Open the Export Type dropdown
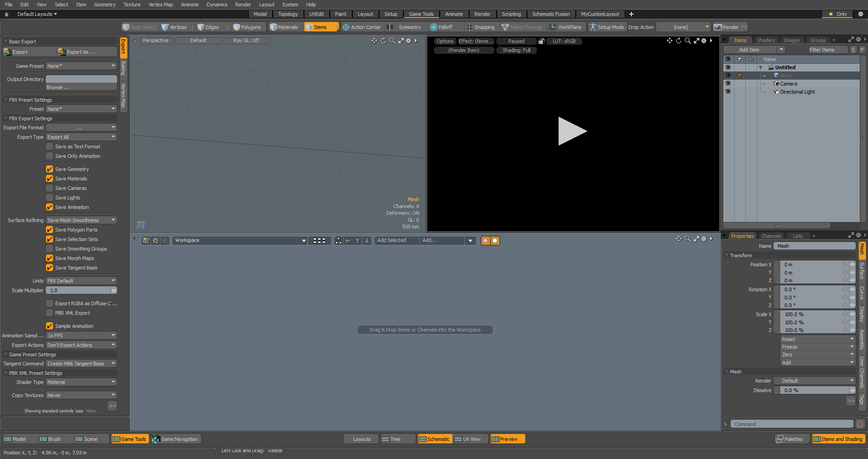Image resolution: width=868 pixels, height=459 pixels. coord(81,137)
